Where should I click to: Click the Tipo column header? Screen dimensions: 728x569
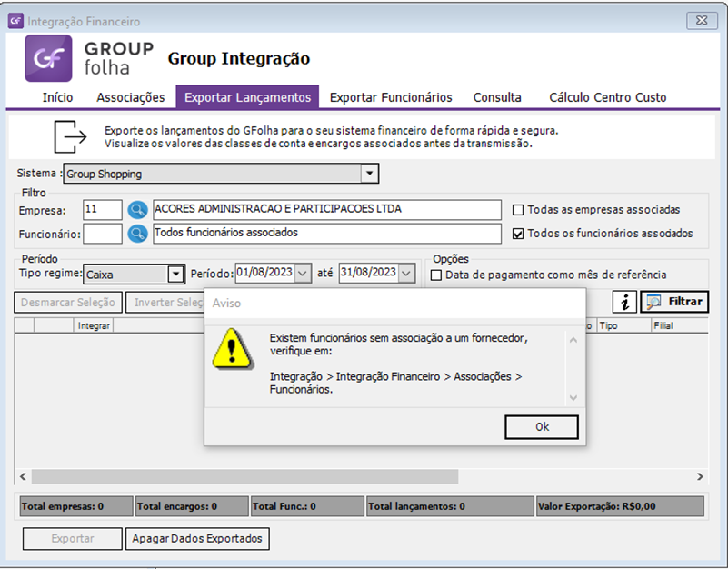coord(623,325)
